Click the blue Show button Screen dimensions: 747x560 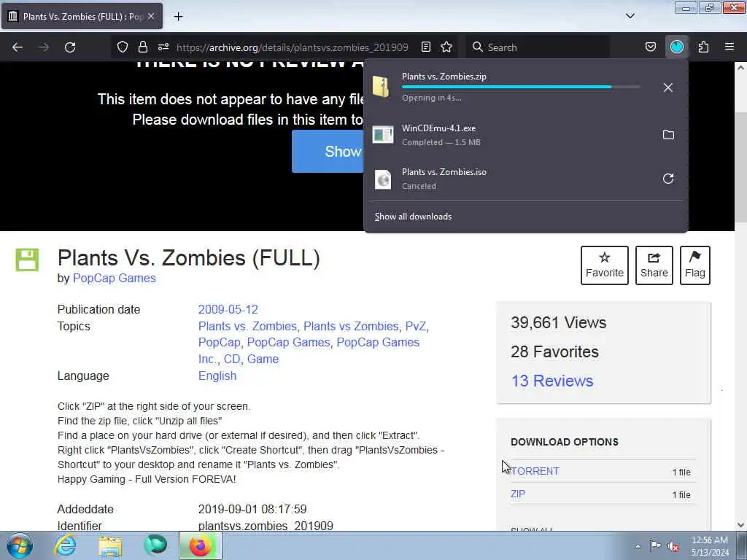[328, 152]
